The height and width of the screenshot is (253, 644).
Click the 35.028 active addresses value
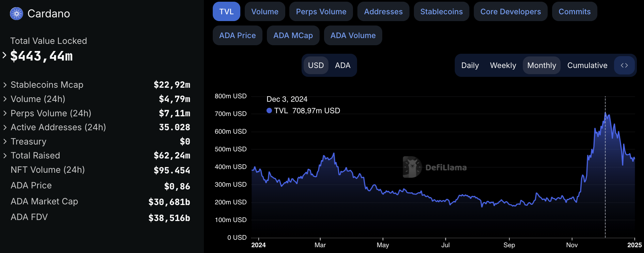pos(175,127)
